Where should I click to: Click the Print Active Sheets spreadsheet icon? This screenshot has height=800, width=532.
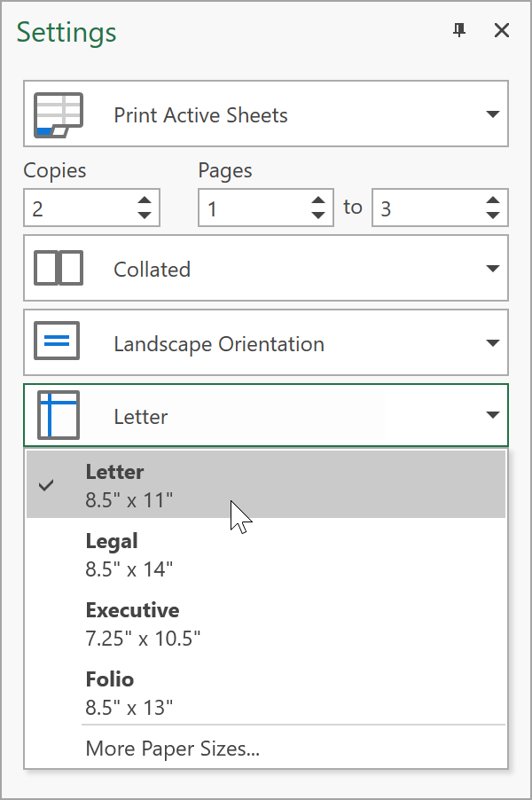coord(58,115)
